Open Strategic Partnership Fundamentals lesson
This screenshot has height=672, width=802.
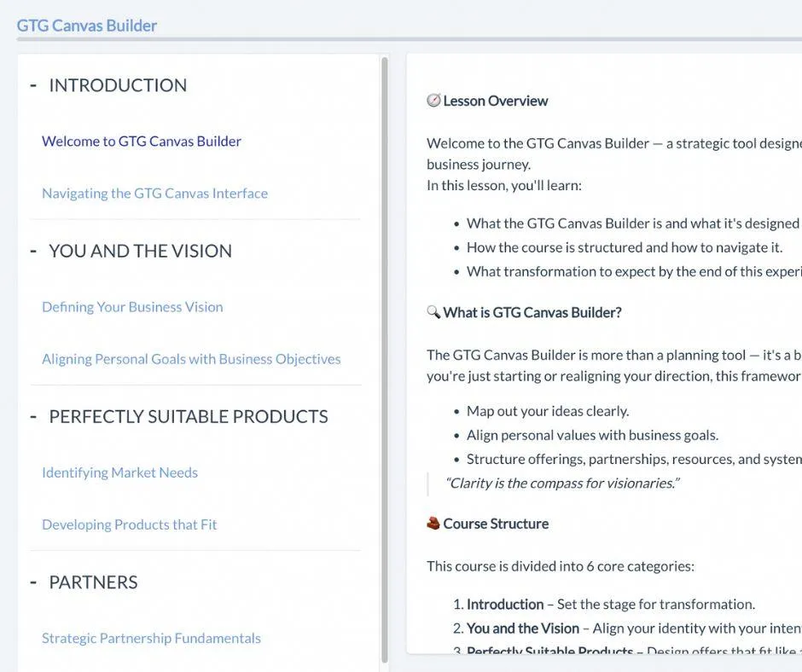[151, 638]
